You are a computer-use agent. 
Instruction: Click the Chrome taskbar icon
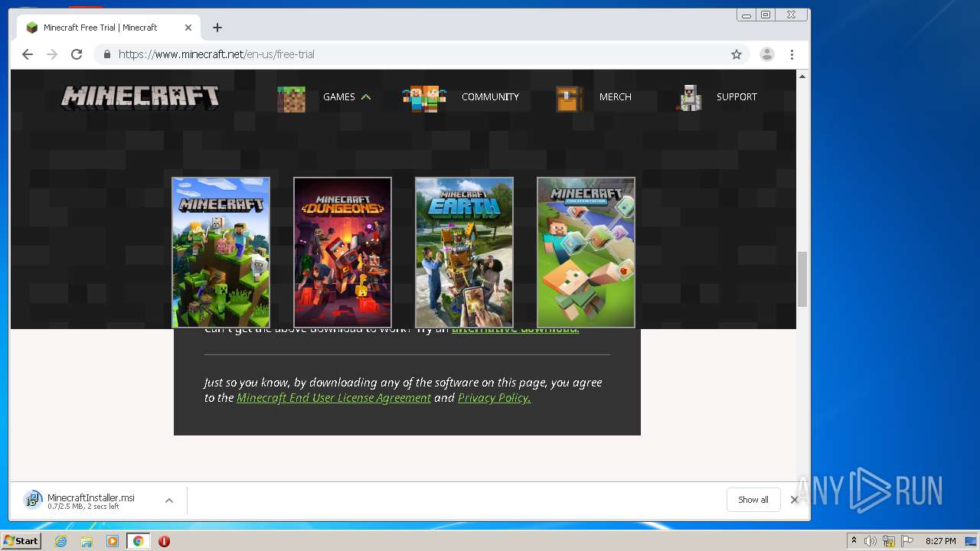pyautogui.click(x=139, y=541)
